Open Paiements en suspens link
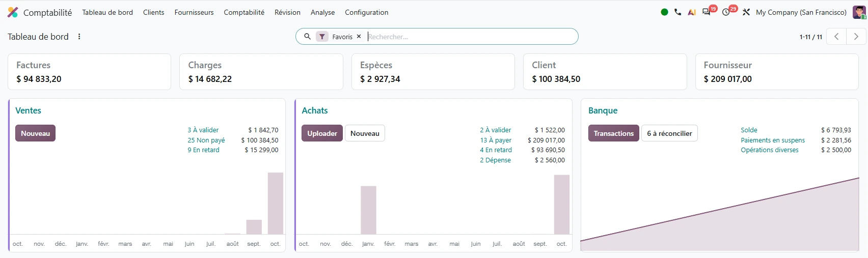The width and height of the screenshot is (868, 258). coord(773,140)
